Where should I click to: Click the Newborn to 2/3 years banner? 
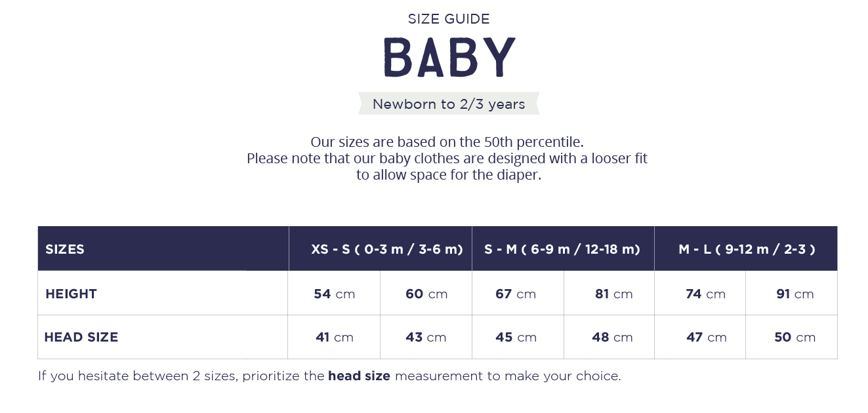pos(449,104)
